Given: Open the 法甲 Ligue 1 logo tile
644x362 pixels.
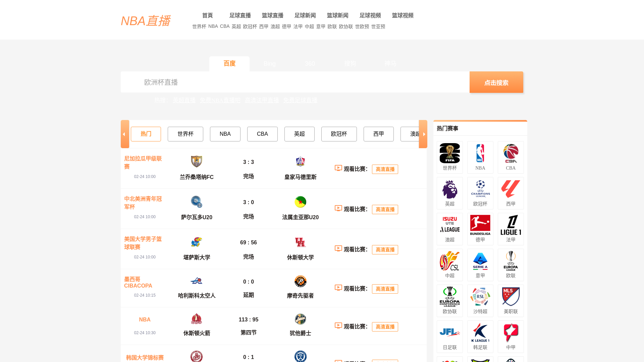Looking at the screenshot, I should point(511,229).
